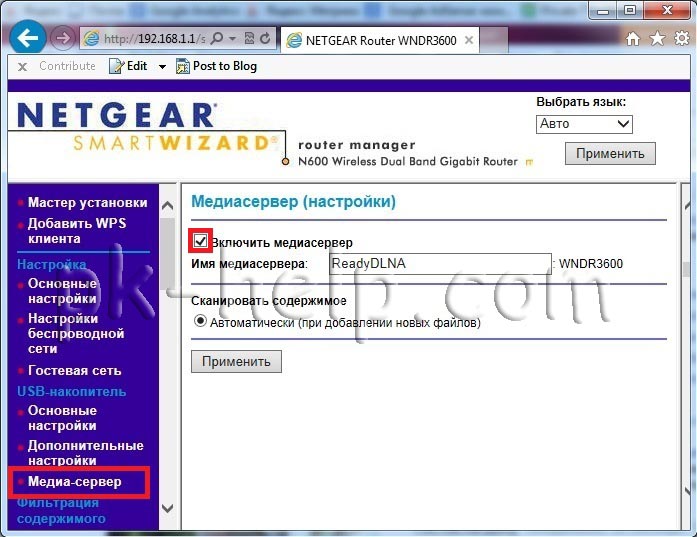
Task: Maximize the browser window
Action: coord(629,10)
